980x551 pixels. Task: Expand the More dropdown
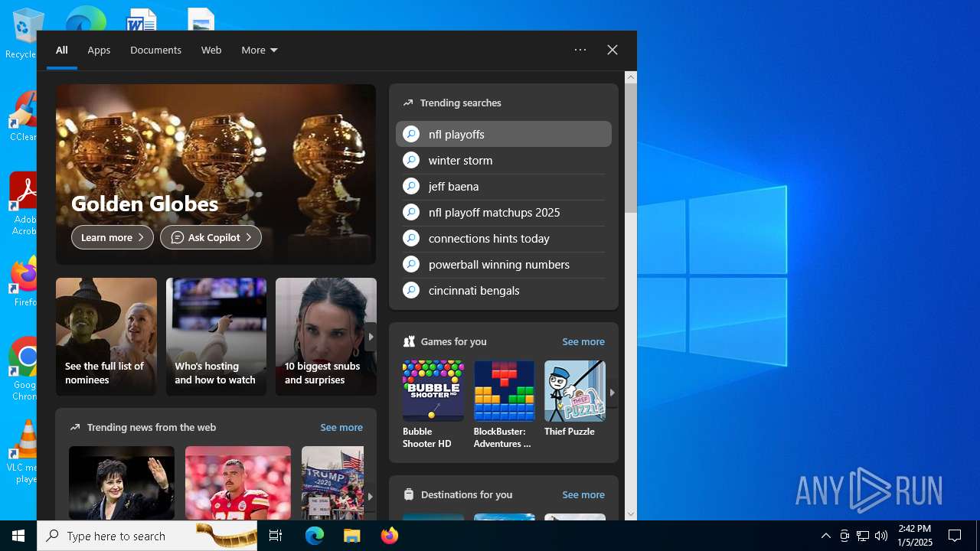pos(260,50)
